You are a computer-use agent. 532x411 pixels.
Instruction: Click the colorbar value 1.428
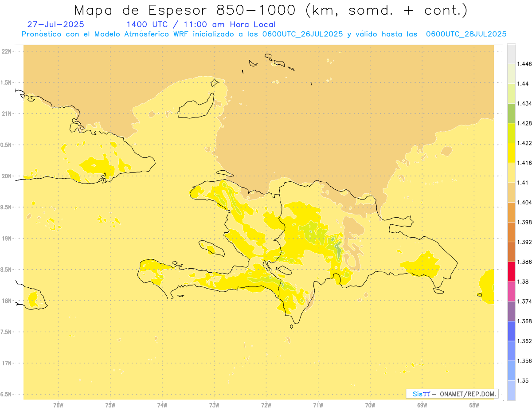pos(525,123)
